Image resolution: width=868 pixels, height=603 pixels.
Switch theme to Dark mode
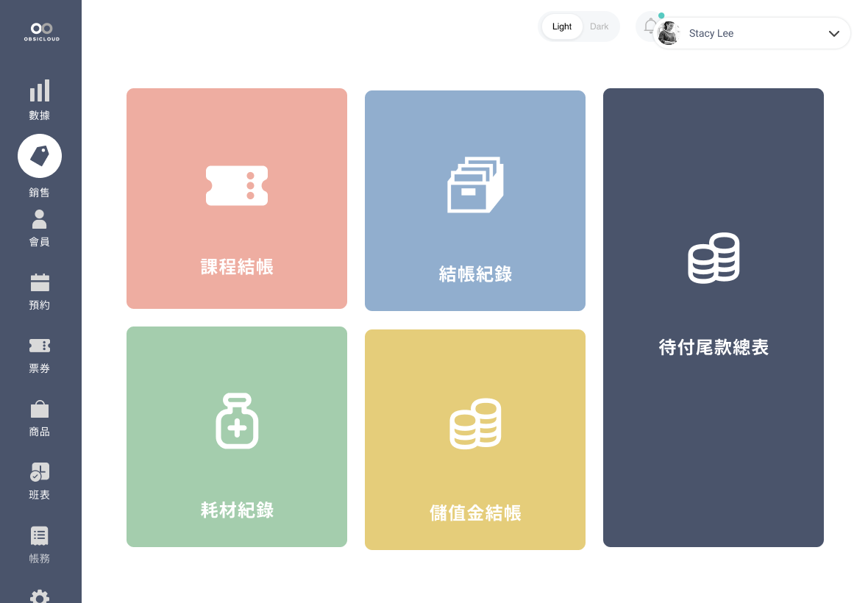point(599,26)
